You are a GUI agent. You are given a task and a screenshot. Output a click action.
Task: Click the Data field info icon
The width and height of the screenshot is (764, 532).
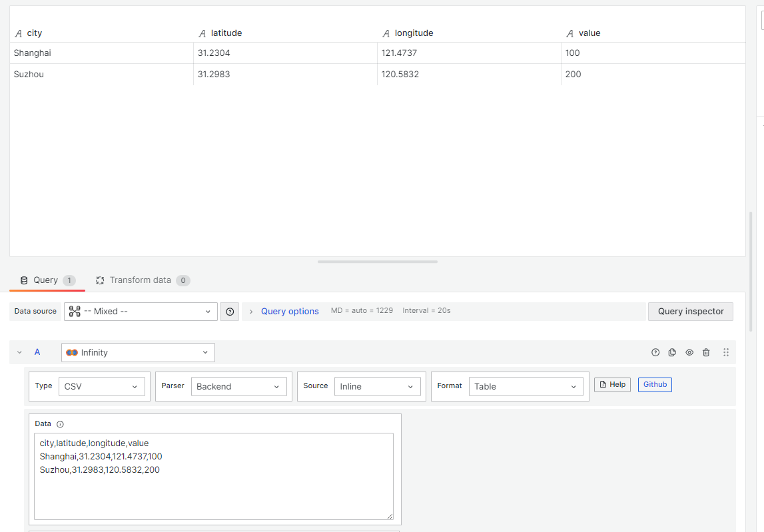(60, 424)
